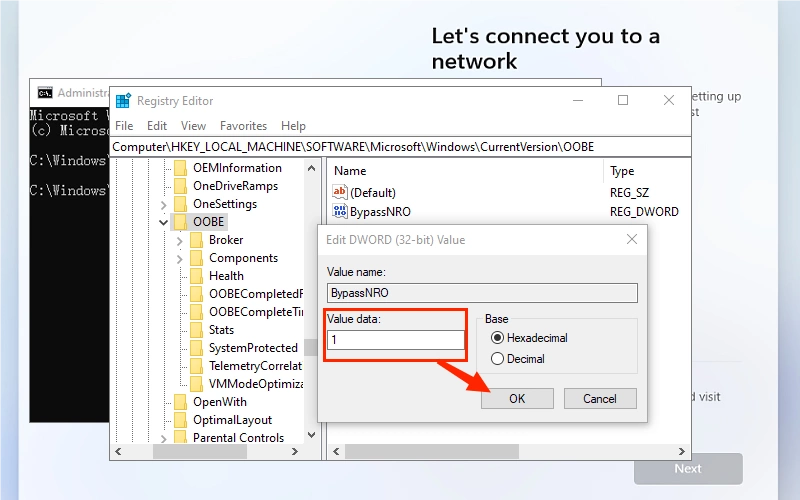800x500 pixels.
Task: Click tree pane scroll up arrow
Action: coord(311,168)
